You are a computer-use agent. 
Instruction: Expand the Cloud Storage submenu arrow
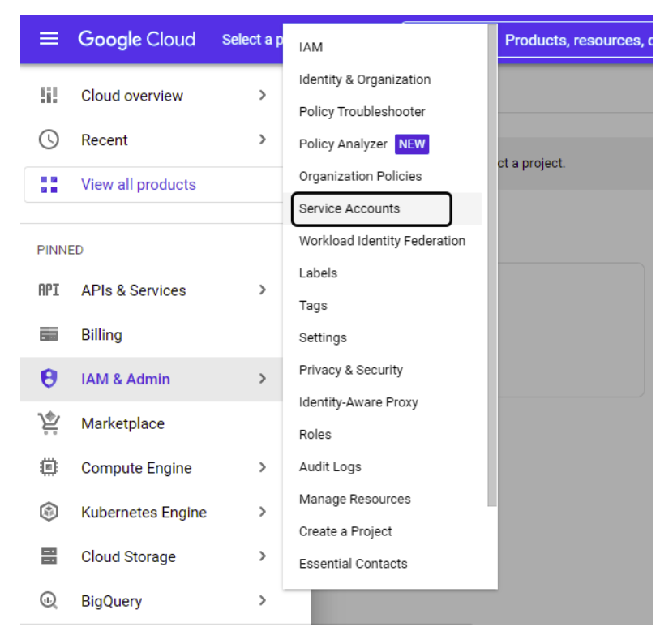tap(263, 556)
